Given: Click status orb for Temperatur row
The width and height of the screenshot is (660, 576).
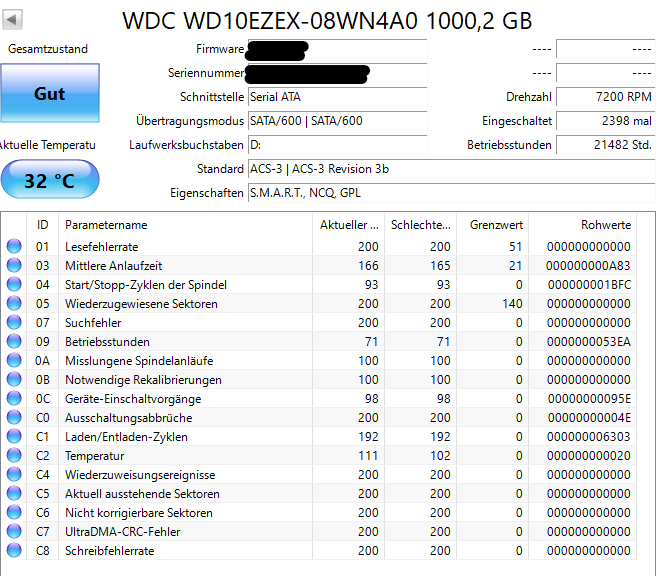Looking at the screenshot, I should (x=14, y=456).
